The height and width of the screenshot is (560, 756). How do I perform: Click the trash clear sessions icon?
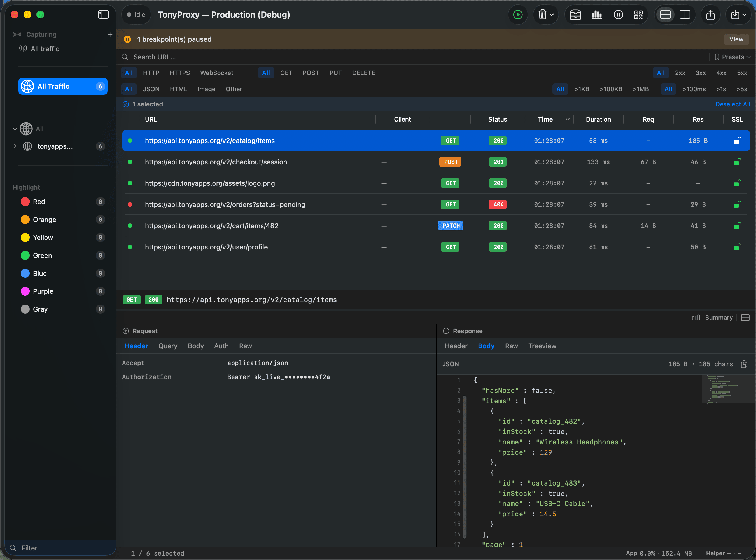(542, 15)
